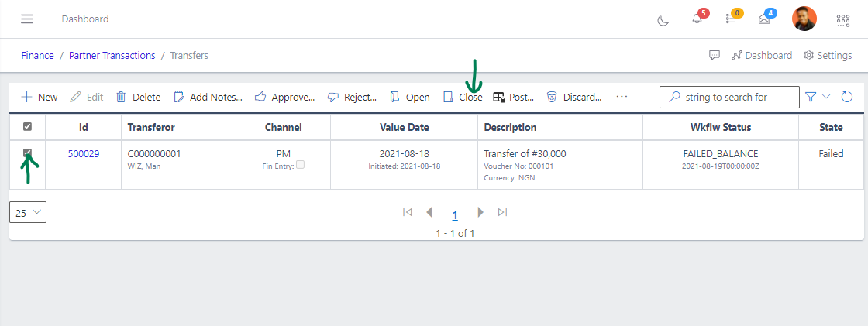Open user profile avatar
868x326 pixels.
pos(804,19)
